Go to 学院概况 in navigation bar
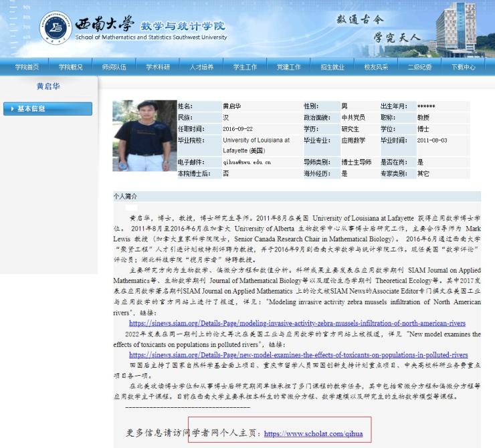 pos(71,67)
